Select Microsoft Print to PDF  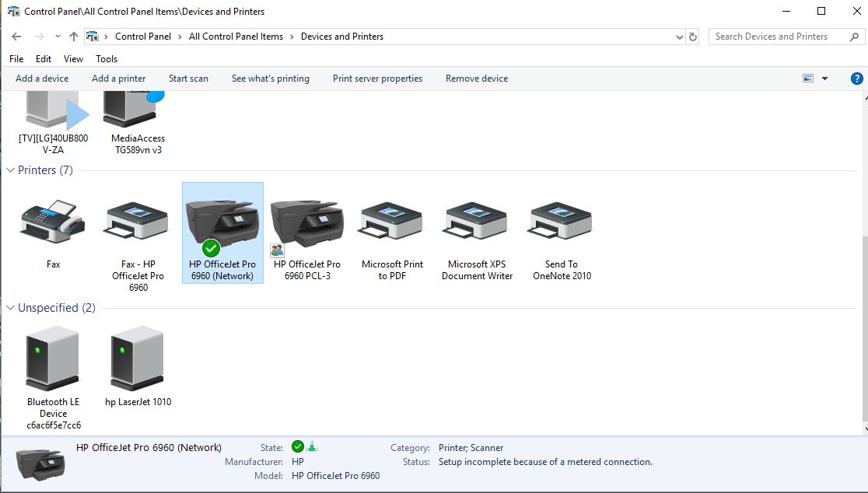coord(390,222)
